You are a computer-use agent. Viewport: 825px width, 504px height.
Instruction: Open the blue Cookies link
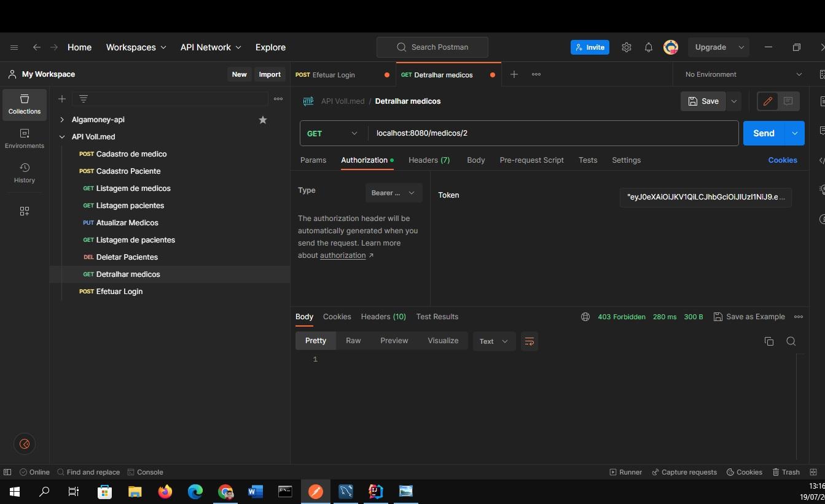click(x=783, y=160)
